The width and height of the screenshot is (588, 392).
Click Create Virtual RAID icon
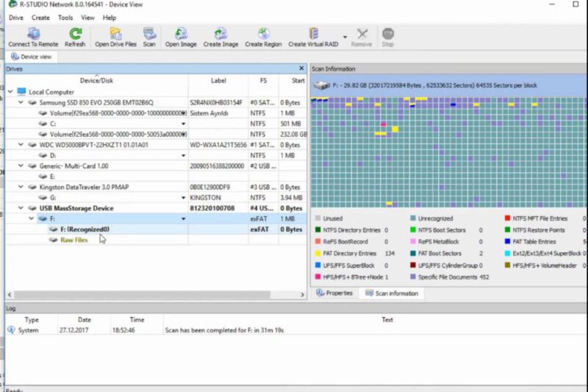[314, 34]
